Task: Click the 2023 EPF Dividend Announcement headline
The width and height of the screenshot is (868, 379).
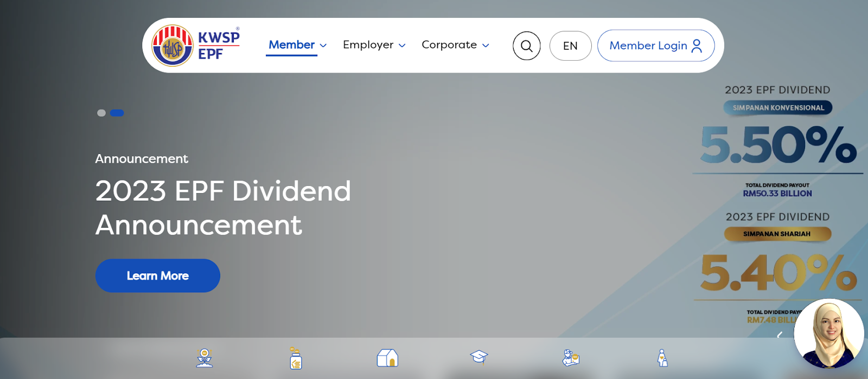Action: pos(223,208)
